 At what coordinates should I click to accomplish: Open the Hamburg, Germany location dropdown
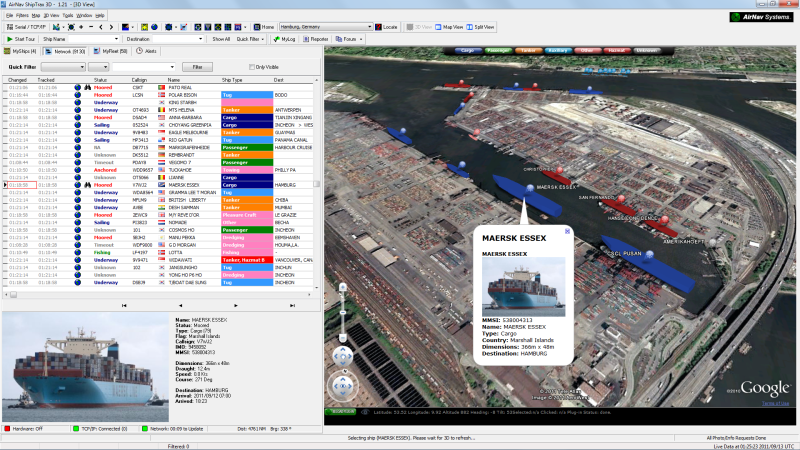[x=370, y=27]
